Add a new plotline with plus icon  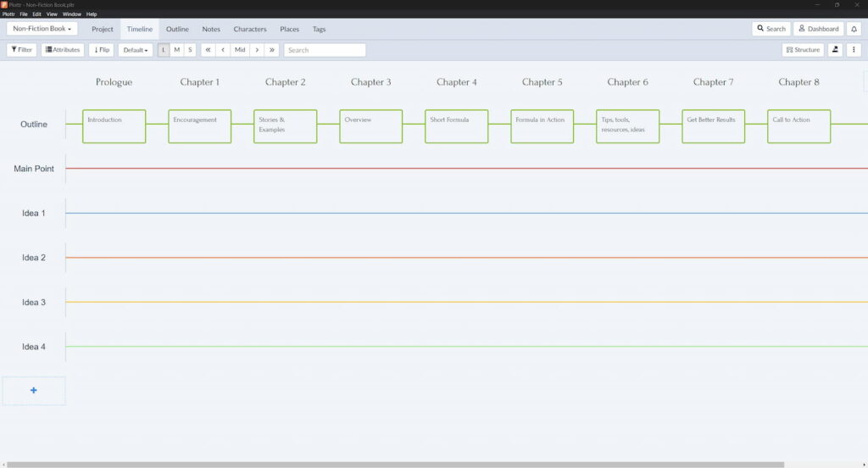pyautogui.click(x=34, y=391)
